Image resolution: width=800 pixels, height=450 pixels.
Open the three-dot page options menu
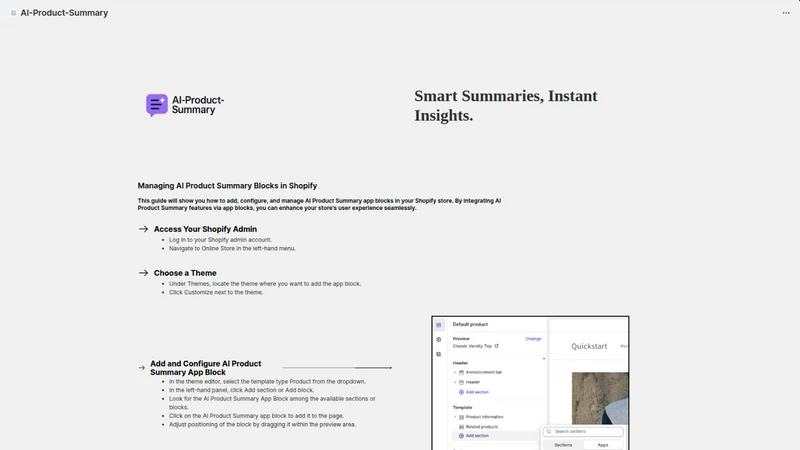[786, 13]
